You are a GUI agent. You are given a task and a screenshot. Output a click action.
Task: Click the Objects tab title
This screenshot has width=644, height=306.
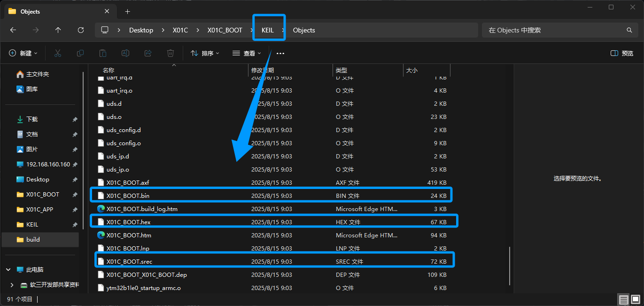pos(30,12)
